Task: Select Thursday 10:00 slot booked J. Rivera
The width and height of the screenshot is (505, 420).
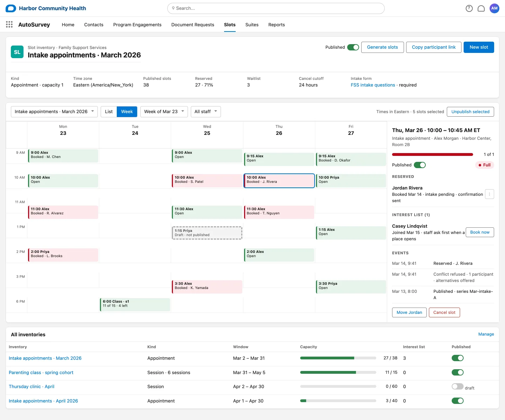Action: coord(279,181)
